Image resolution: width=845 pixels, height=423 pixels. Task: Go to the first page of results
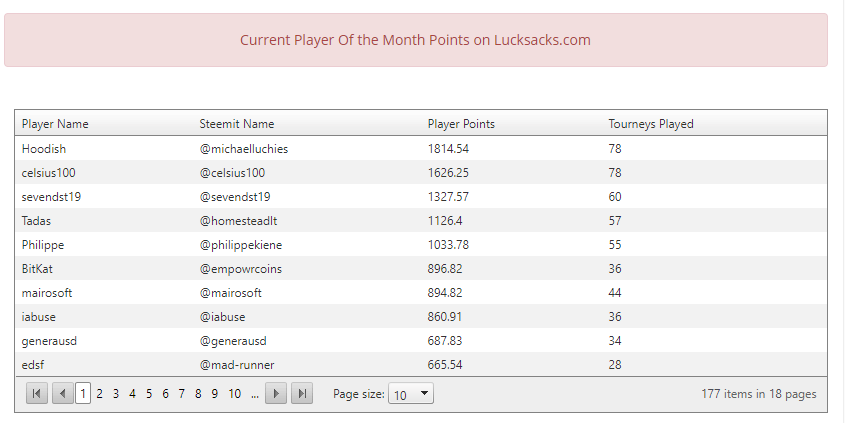click(x=37, y=394)
